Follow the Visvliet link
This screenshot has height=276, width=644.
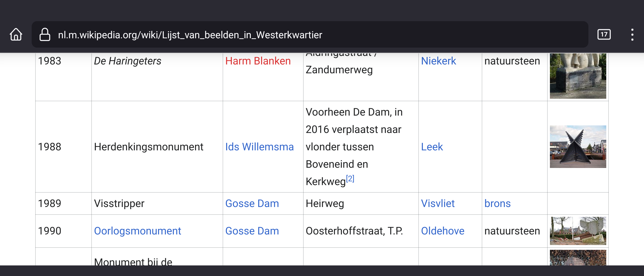pyautogui.click(x=438, y=203)
